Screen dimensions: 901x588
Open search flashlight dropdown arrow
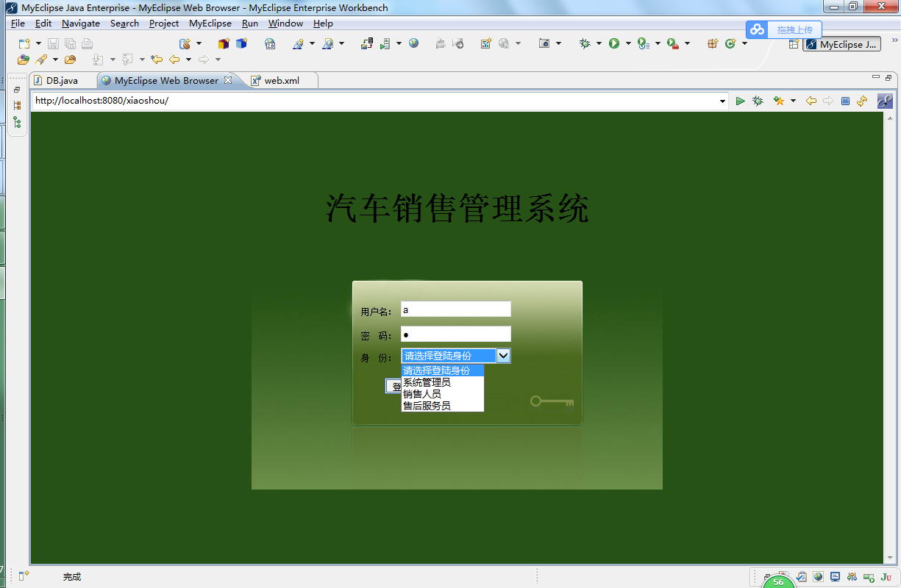pos(55,60)
